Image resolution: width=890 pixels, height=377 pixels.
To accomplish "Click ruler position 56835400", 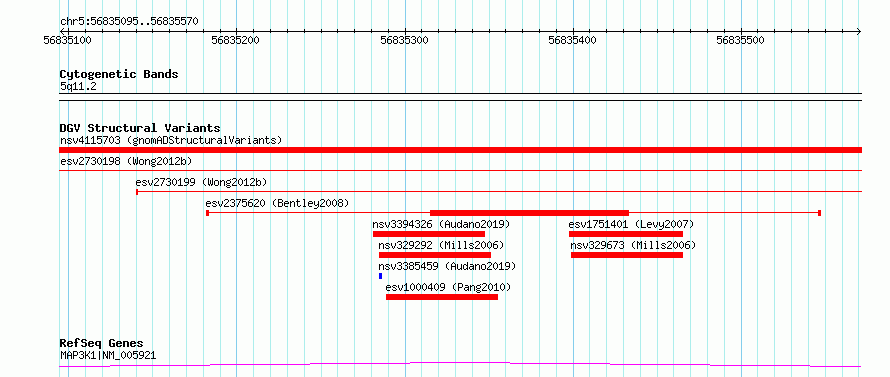I will [573, 41].
